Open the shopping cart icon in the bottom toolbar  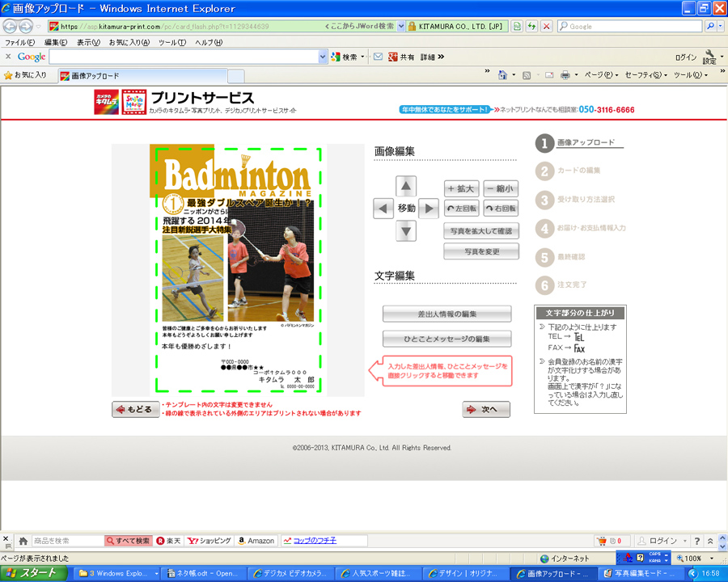(601, 541)
